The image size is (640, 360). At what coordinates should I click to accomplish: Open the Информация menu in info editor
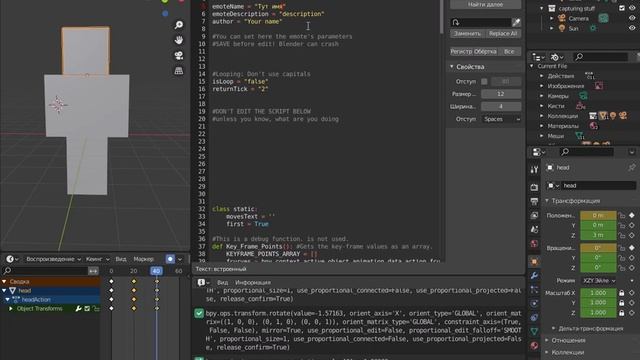point(253,282)
